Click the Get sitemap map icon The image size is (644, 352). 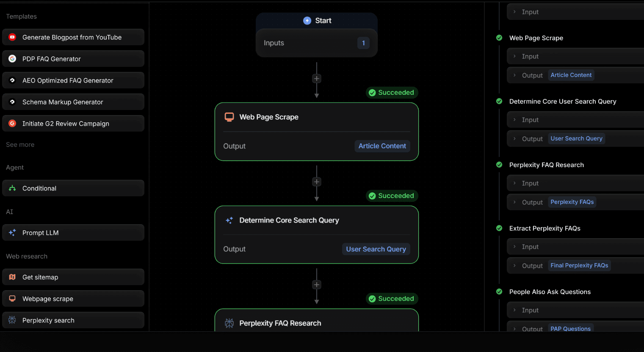12,277
